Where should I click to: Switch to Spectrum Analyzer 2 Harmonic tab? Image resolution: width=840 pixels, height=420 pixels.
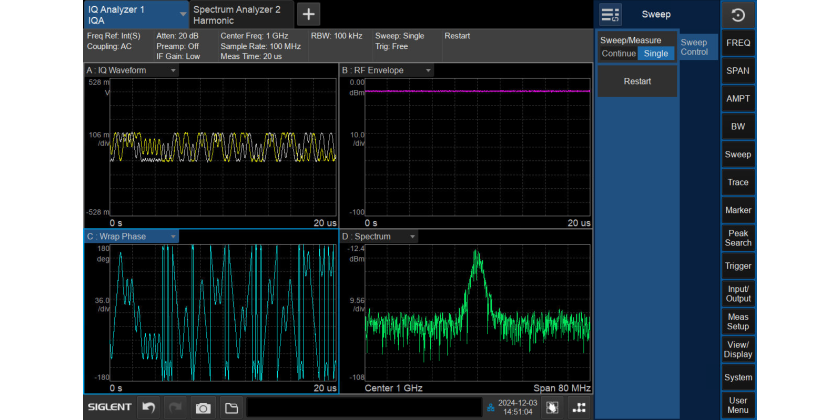(240, 14)
